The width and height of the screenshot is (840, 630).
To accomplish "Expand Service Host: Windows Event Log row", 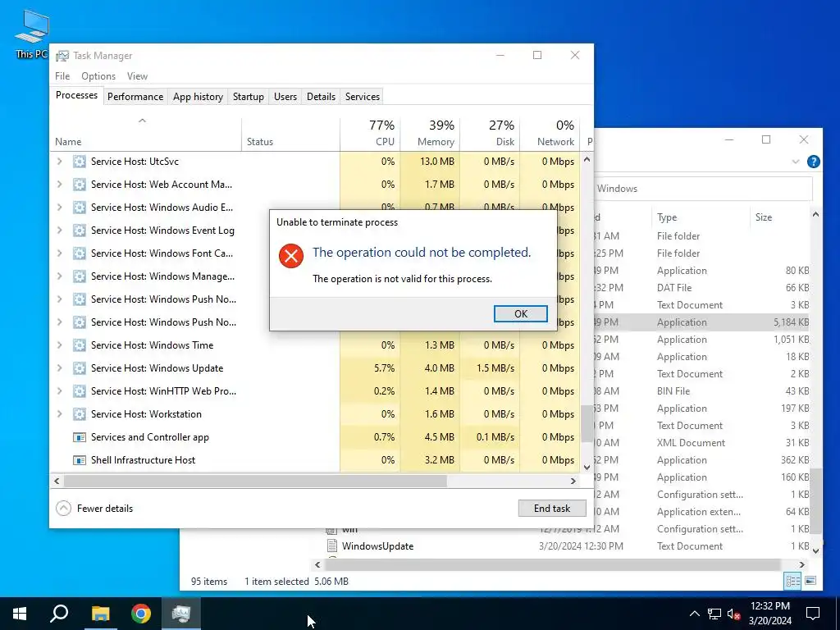I will coord(59,231).
